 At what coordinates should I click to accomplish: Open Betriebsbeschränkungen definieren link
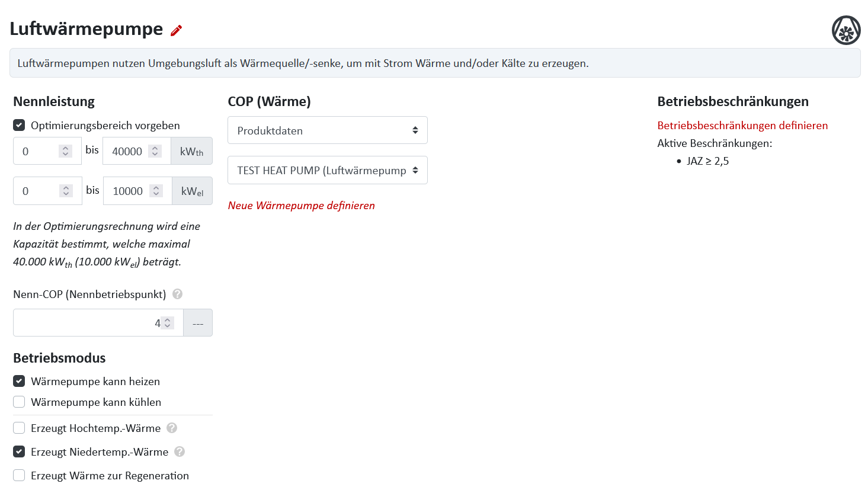coord(742,125)
